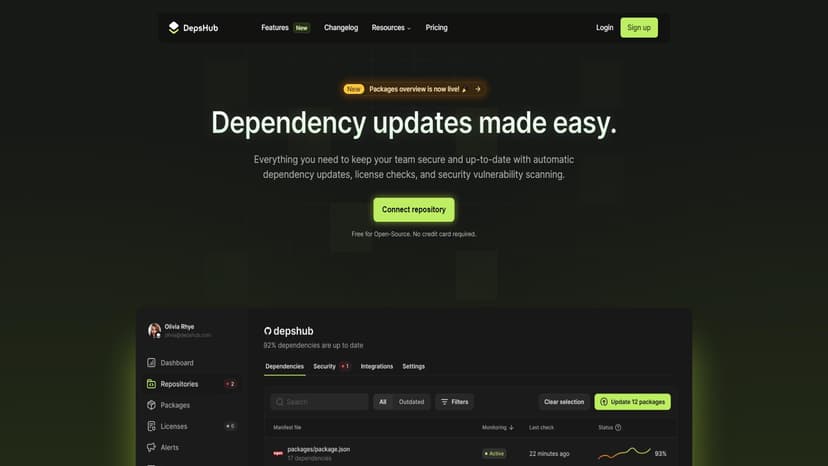The width and height of the screenshot is (828, 466).
Task: Click the Clear selection button
Action: coord(564,402)
